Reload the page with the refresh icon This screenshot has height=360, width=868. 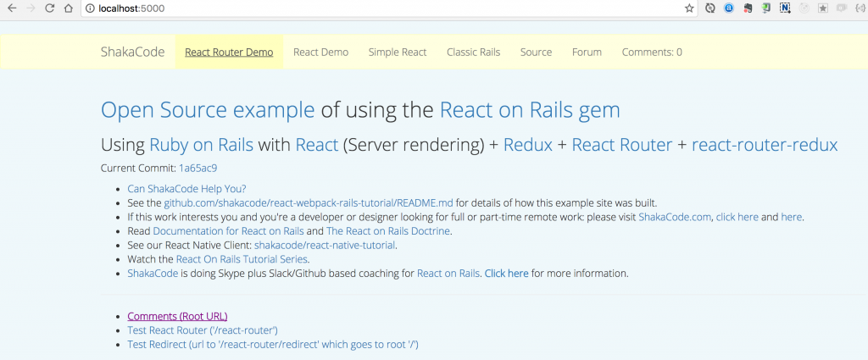[x=49, y=8]
